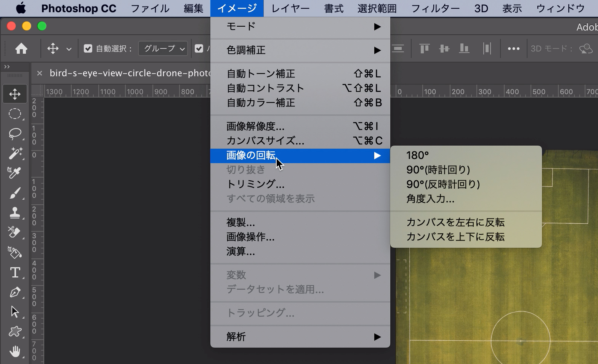
Task: Open 画像解像度... dialog
Action: pyautogui.click(x=300, y=126)
